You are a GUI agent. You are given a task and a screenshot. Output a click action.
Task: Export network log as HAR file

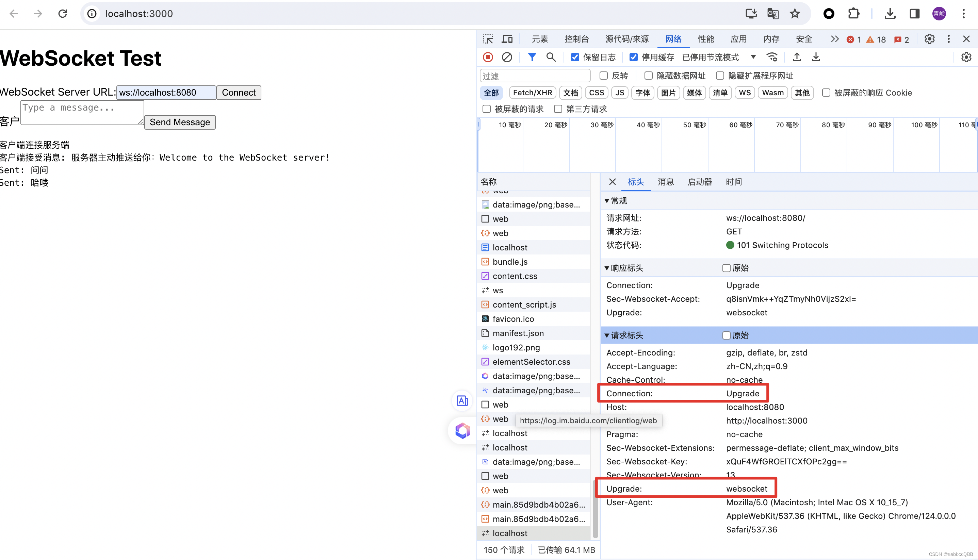click(816, 57)
